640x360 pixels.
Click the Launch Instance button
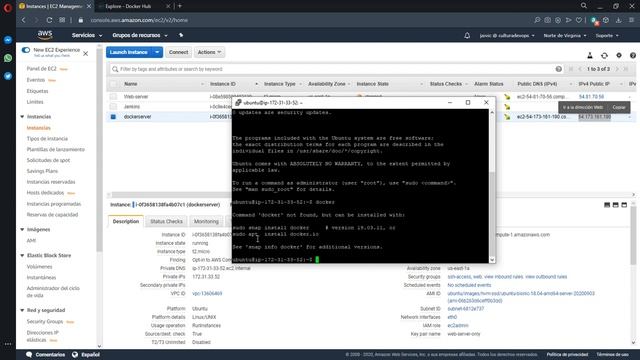pyautogui.click(x=129, y=52)
